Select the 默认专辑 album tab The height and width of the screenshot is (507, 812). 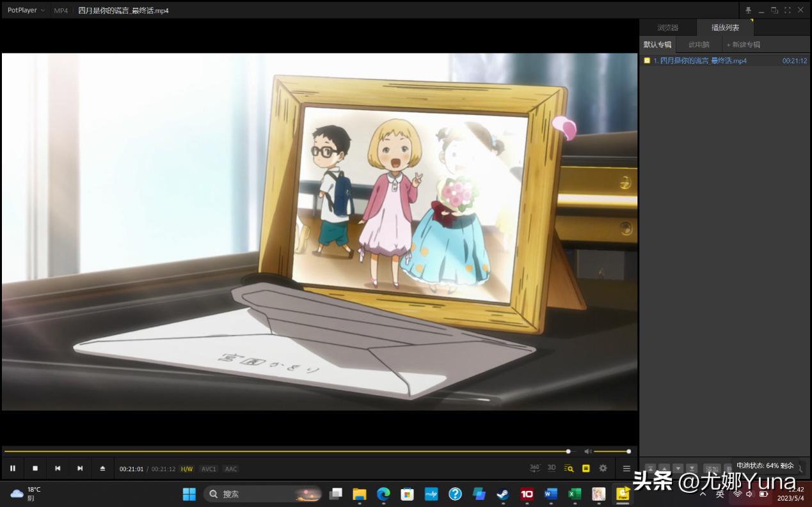(x=658, y=45)
